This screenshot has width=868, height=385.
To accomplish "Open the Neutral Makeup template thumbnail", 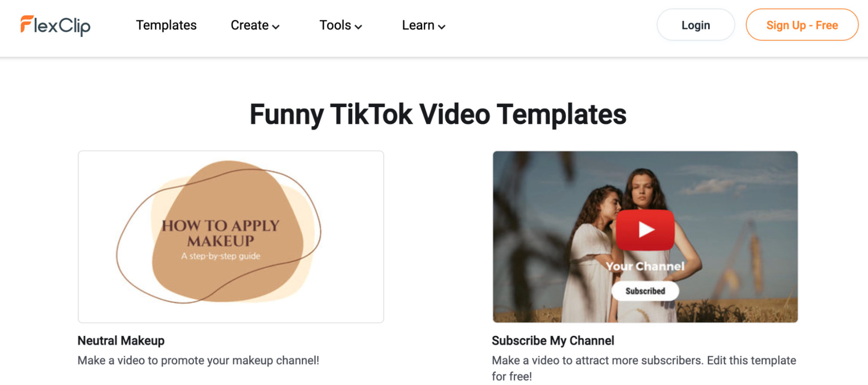I will pos(231,237).
